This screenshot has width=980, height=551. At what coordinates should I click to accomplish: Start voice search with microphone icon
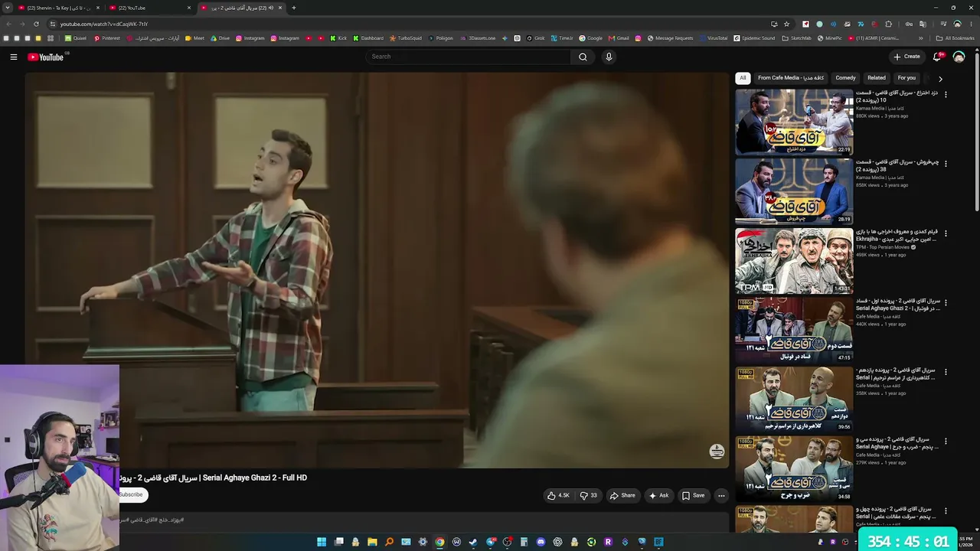(609, 57)
